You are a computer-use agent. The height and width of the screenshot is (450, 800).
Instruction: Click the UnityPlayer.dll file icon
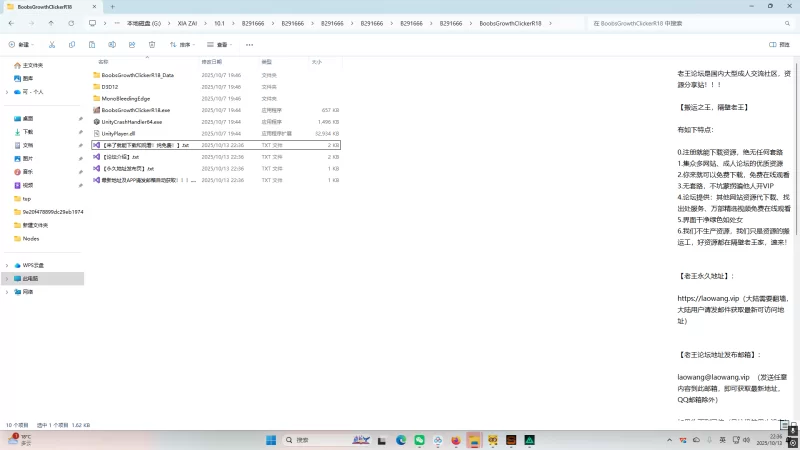[x=96, y=134]
